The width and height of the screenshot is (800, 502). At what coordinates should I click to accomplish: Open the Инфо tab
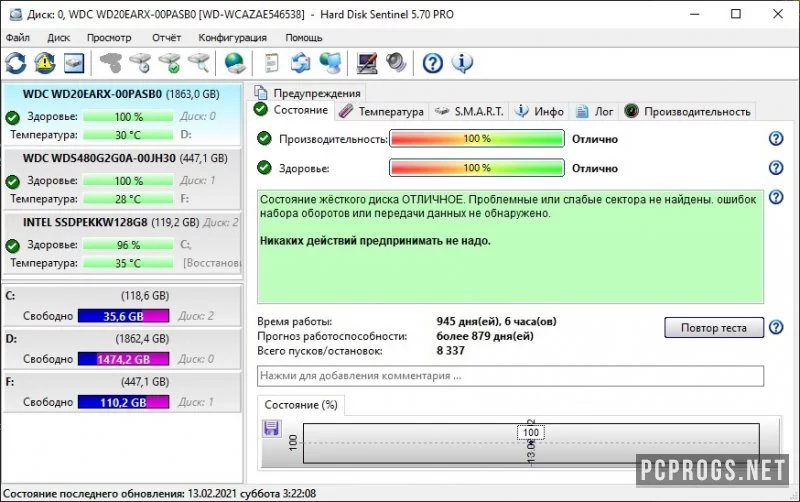click(x=539, y=111)
